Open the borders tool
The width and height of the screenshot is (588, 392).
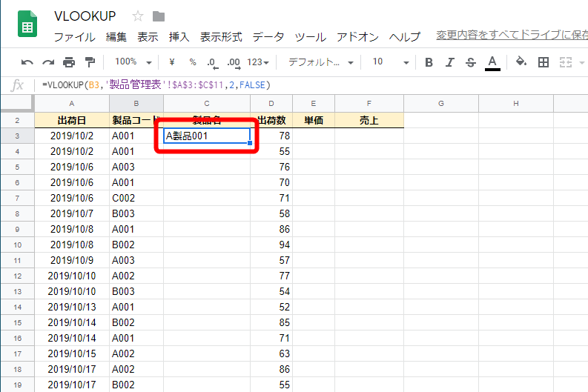click(544, 62)
